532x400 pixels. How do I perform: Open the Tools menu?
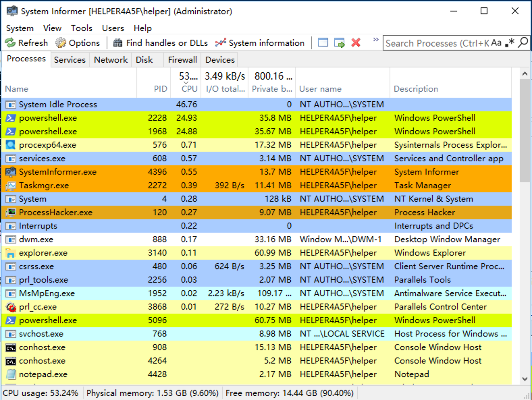point(81,28)
